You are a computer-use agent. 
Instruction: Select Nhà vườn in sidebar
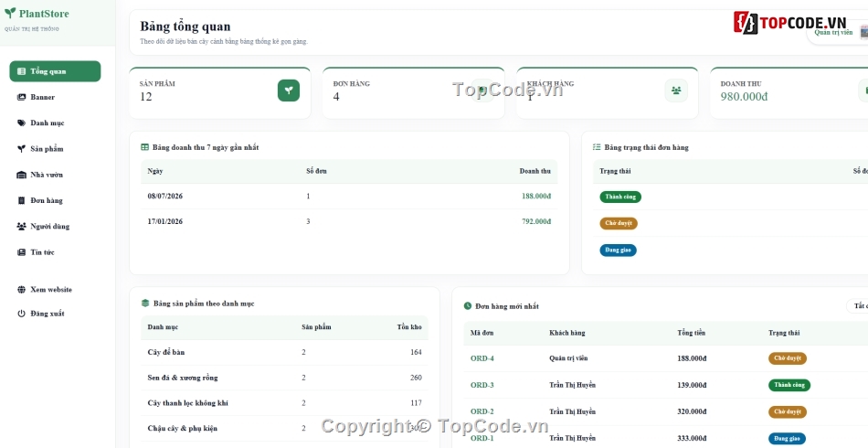coord(55,175)
